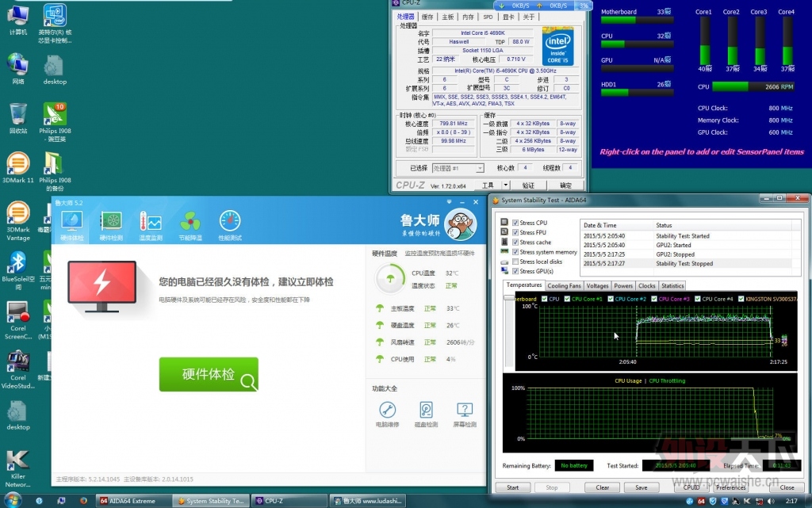The height and width of the screenshot is (508, 812).
Task: Click the volume speaker tray icon
Action: tap(771, 501)
